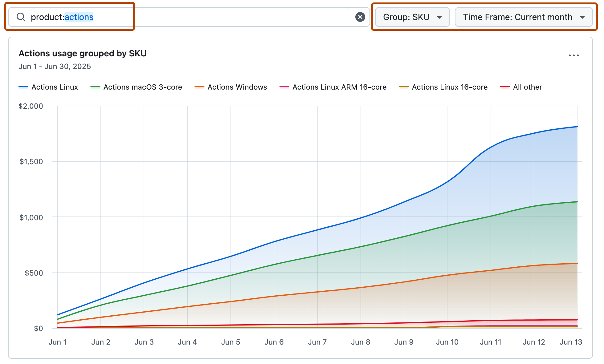604x364 pixels.
Task: Click the Jun 1 - Jun 30, 2025 date range
Action: point(55,66)
